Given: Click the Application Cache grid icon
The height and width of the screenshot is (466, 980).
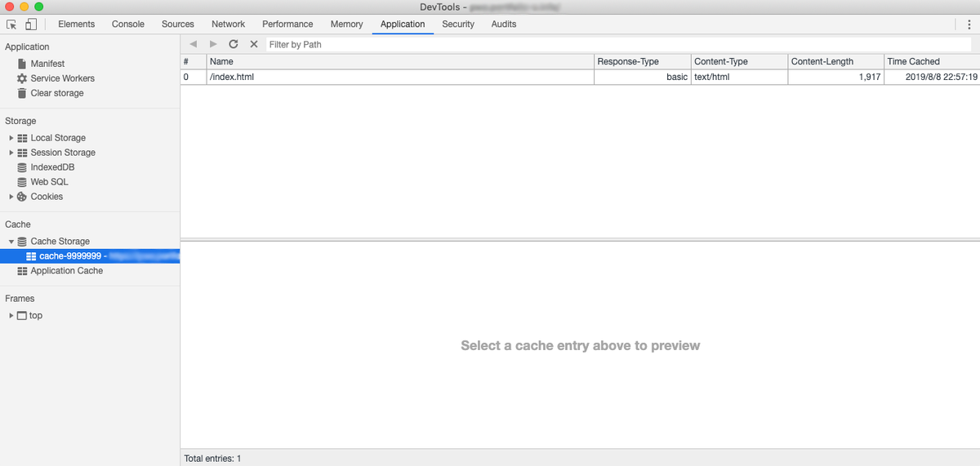Looking at the screenshot, I should click(x=23, y=271).
